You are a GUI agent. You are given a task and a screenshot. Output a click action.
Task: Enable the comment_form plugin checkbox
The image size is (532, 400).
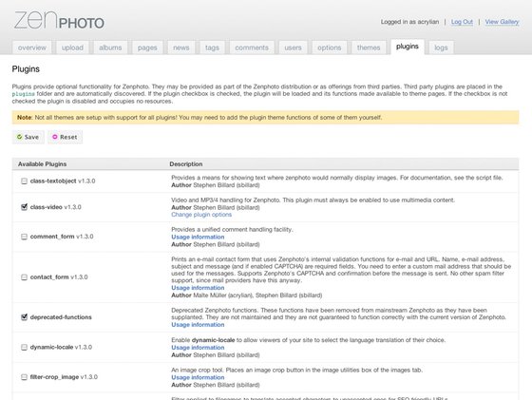[24, 237]
